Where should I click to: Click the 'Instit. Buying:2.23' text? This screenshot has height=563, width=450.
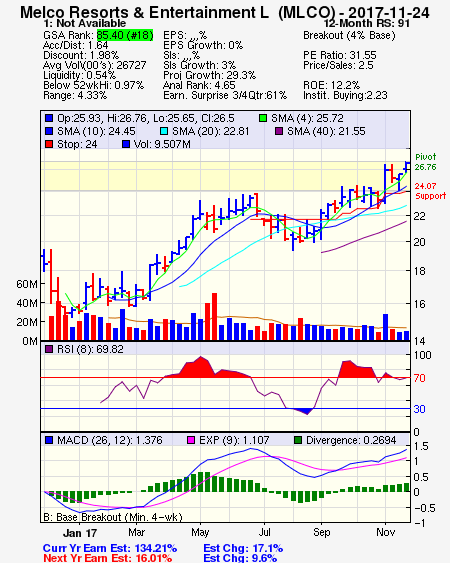point(345,96)
